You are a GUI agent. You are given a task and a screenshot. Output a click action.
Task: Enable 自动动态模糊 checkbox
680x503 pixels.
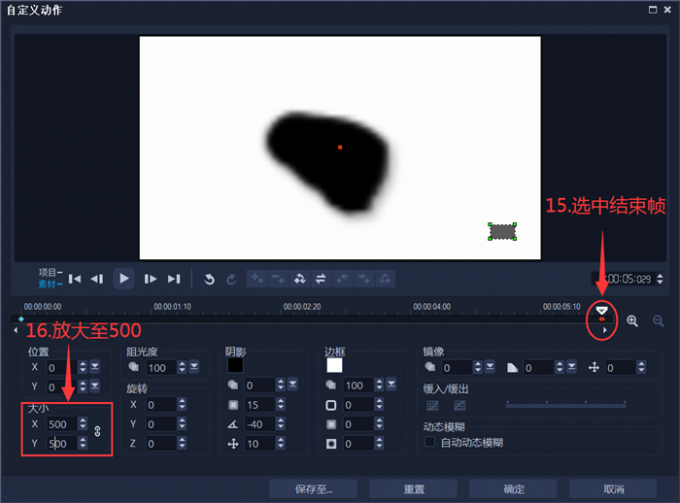coord(429,442)
